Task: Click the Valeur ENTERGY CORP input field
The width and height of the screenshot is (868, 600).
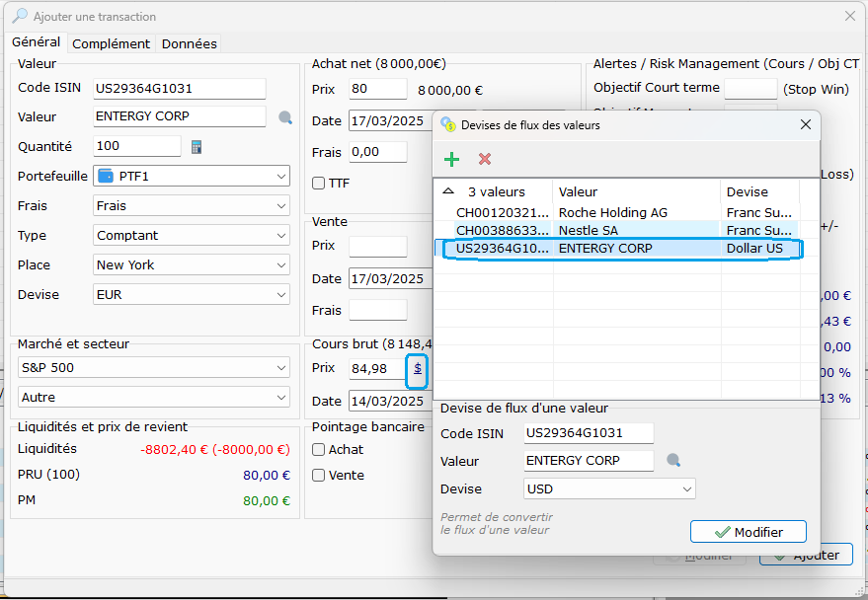Action: click(180, 116)
